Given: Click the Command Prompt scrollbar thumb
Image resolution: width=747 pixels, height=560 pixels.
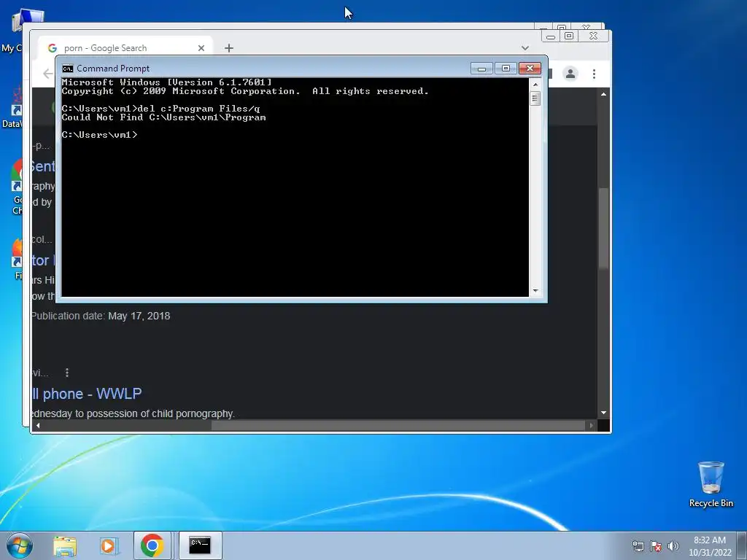Looking at the screenshot, I should point(535,98).
